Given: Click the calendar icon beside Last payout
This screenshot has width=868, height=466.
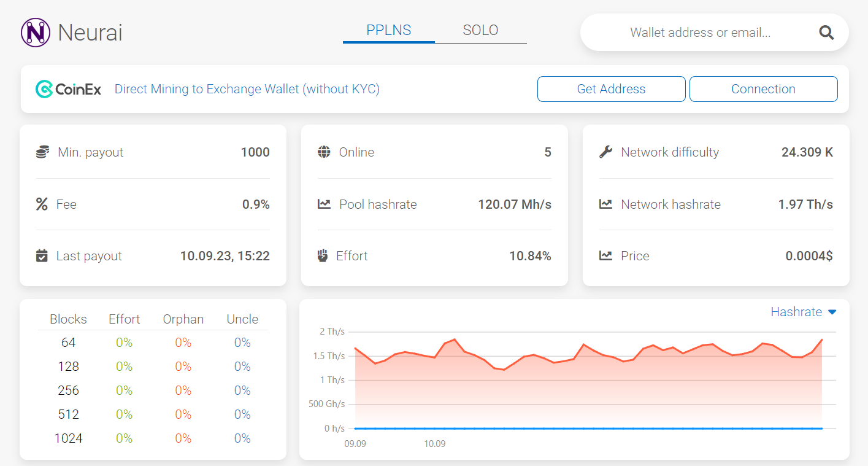Looking at the screenshot, I should tap(41, 255).
